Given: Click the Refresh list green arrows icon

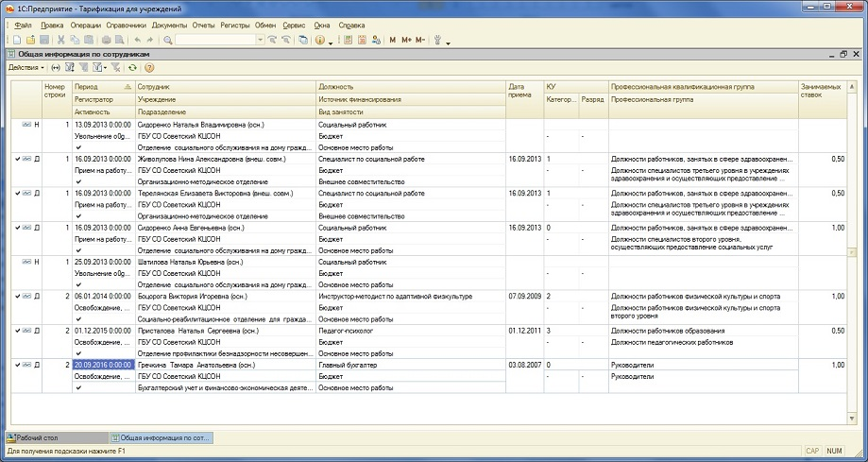Looking at the screenshot, I should click(133, 68).
